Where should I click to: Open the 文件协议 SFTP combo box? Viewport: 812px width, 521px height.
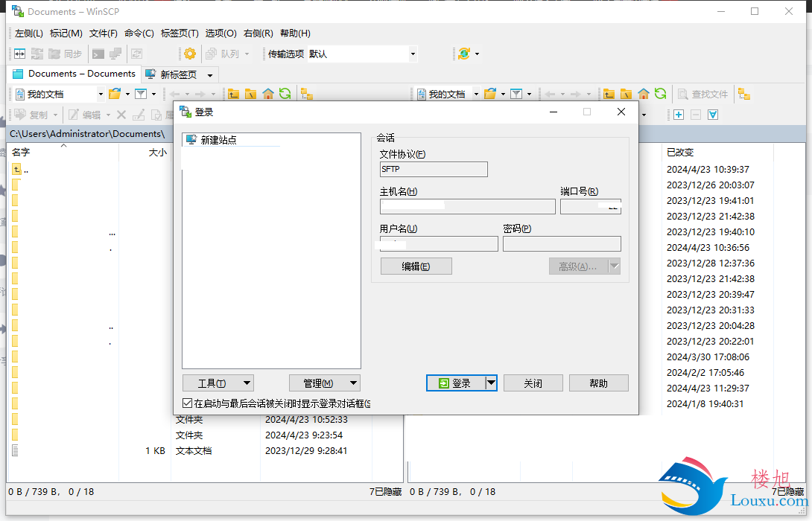pyautogui.click(x=434, y=169)
